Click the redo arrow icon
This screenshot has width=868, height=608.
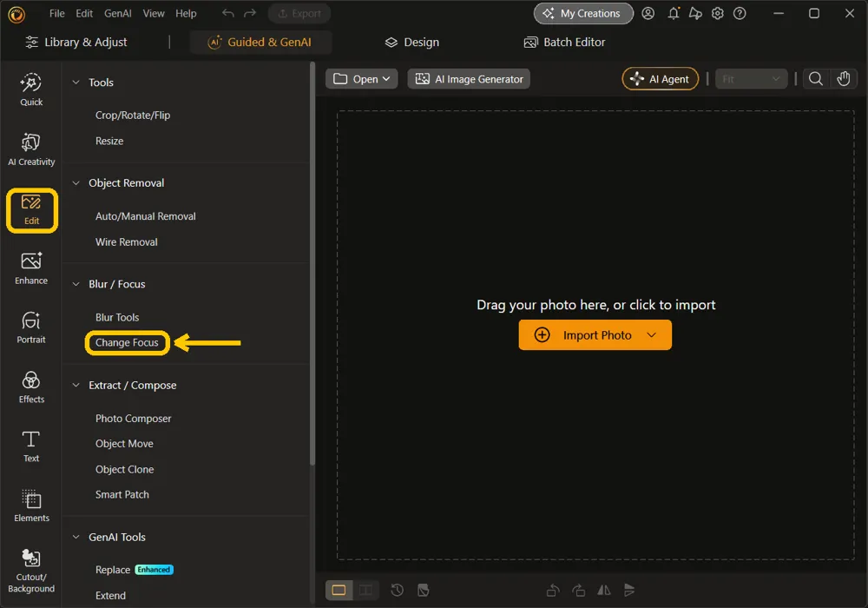(x=250, y=13)
